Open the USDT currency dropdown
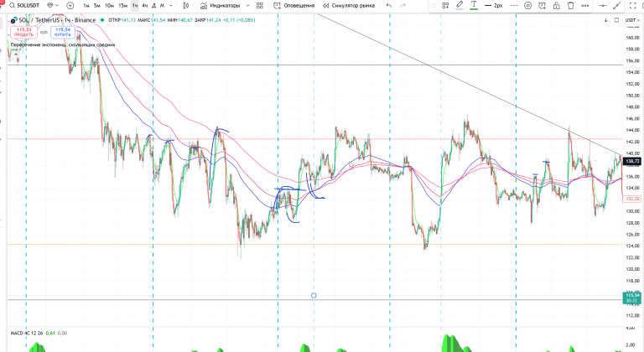Image resolution: width=644 pixels, height=352 pixels. pos(632,20)
